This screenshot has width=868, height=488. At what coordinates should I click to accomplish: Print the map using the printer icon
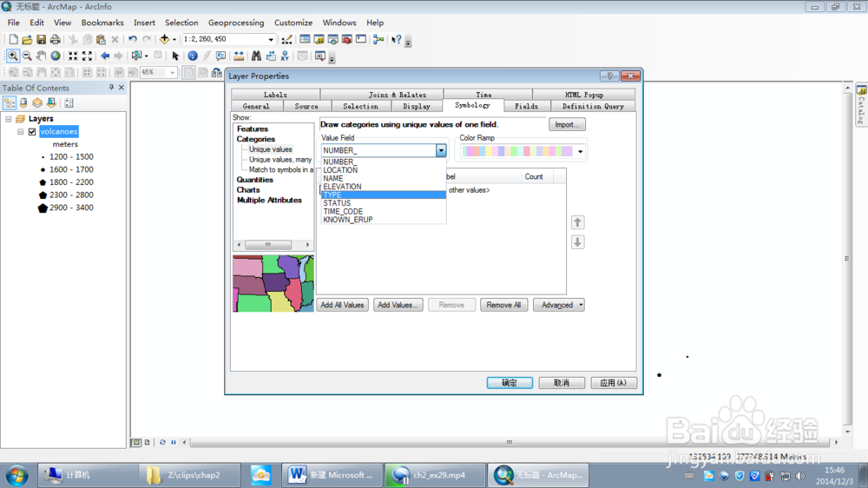click(55, 39)
